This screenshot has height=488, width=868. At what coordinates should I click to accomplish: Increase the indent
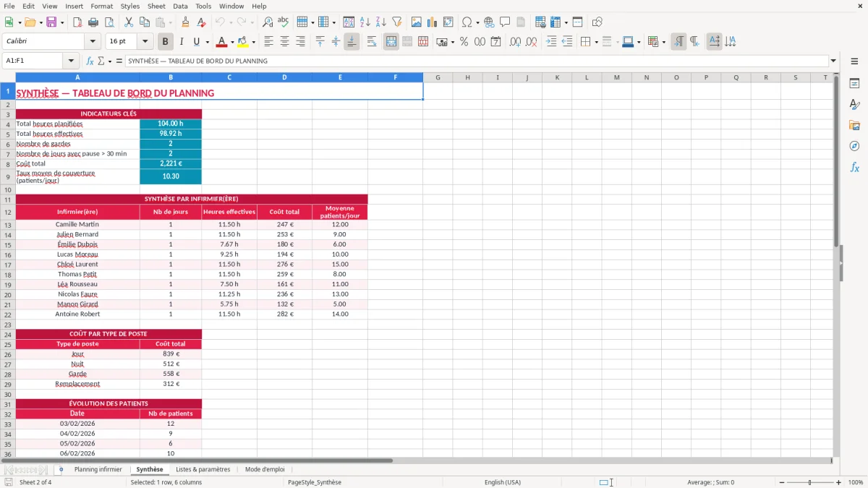click(552, 42)
